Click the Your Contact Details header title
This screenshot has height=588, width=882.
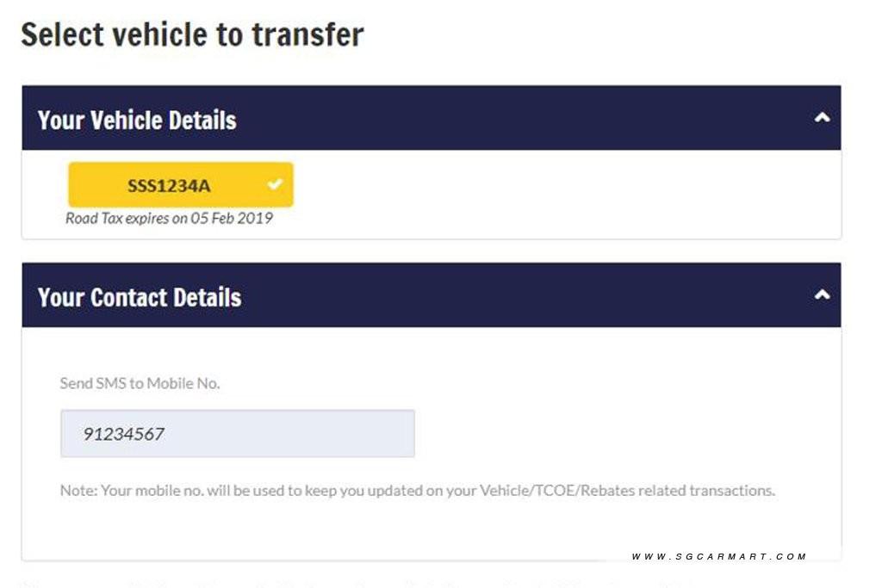(140, 297)
